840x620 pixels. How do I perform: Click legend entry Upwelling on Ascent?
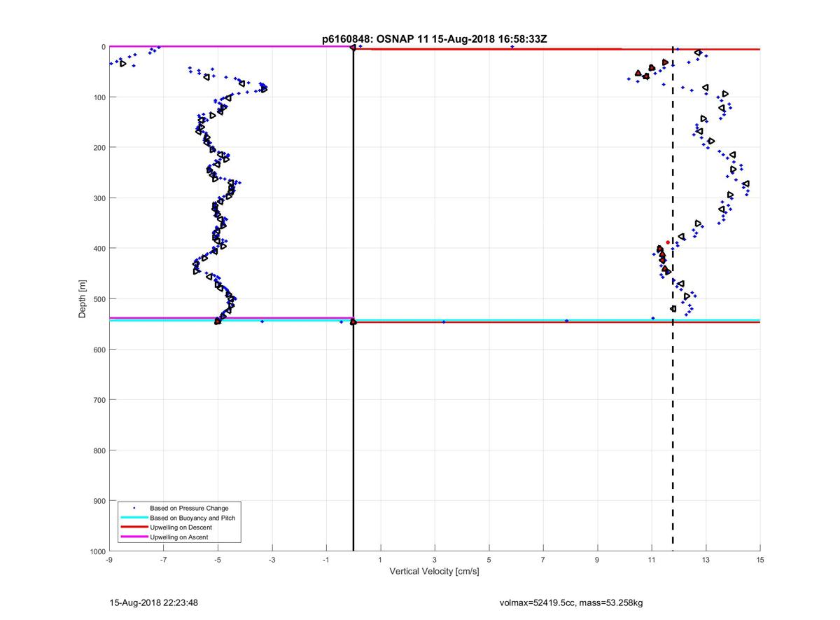pyautogui.click(x=178, y=537)
